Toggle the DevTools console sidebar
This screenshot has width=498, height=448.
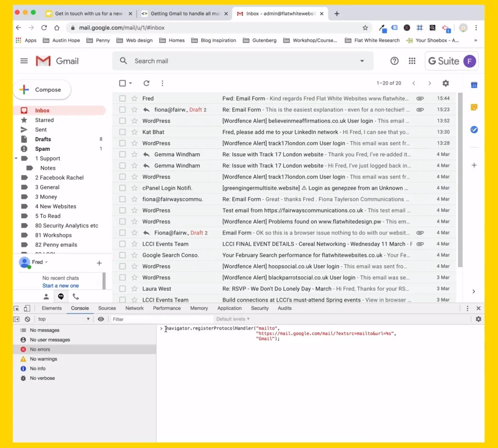[x=16, y=319]
